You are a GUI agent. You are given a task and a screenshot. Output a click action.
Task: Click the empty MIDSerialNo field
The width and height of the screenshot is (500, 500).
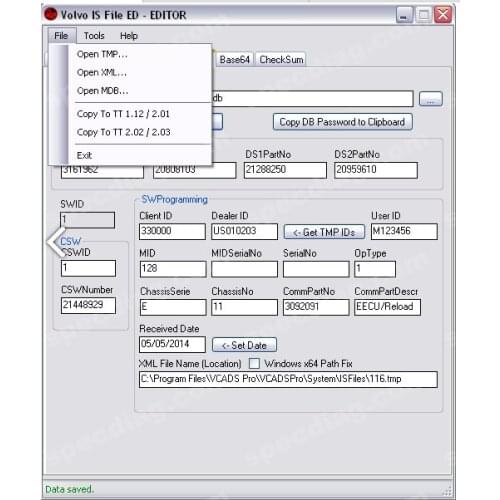pyautogui.click(x=244, y=269)
